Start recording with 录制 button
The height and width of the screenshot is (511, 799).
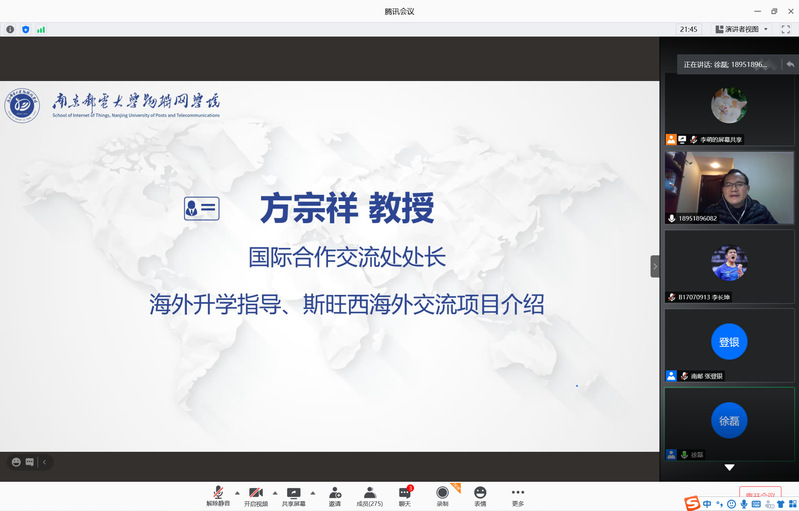point(442,496)
